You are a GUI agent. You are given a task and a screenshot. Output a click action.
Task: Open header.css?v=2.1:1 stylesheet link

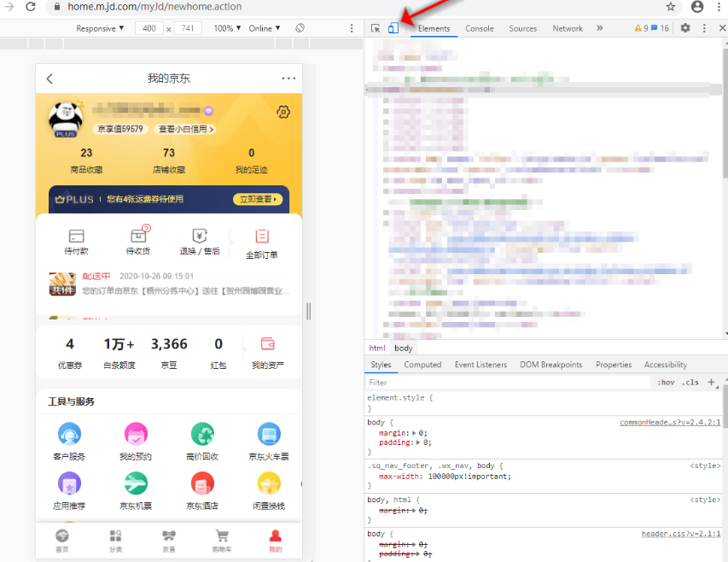[681, 534]
